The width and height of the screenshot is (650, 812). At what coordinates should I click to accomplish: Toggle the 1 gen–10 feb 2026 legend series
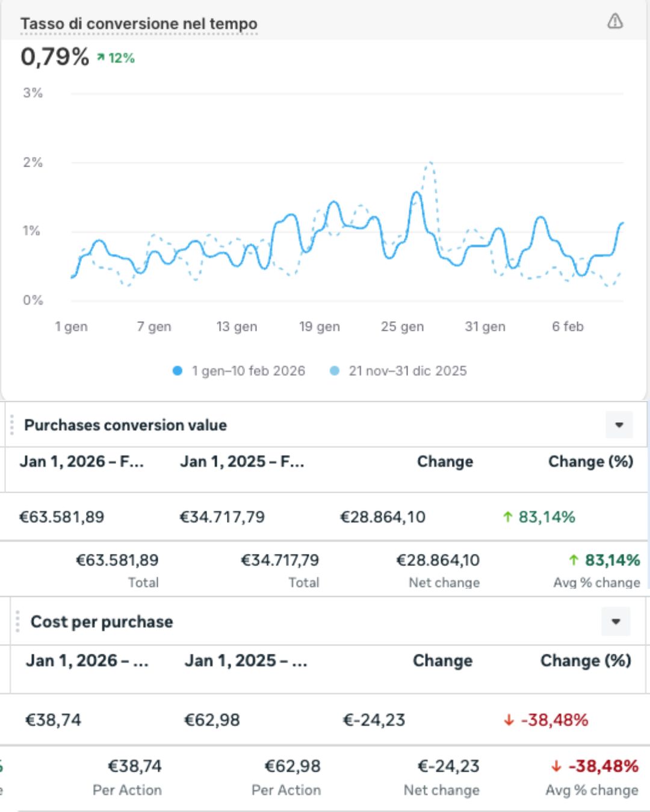click(x=248, y=371)
